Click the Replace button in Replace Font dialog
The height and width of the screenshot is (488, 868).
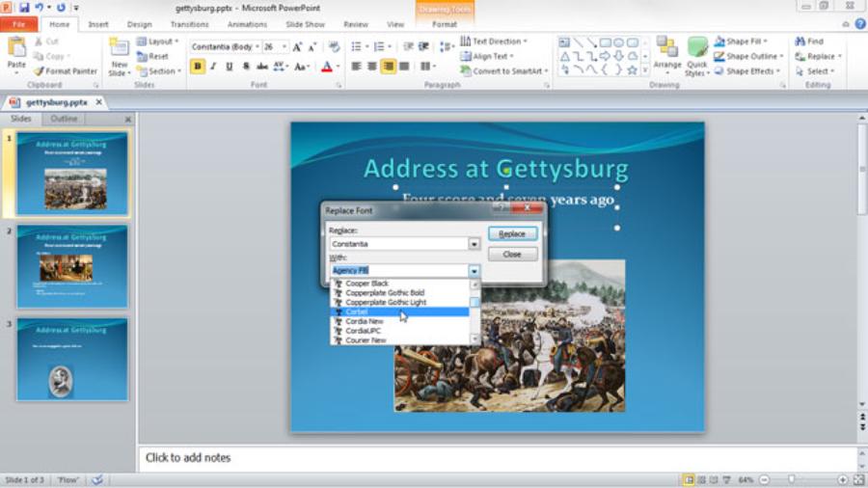pyautogui.click(x=512, y=234)
